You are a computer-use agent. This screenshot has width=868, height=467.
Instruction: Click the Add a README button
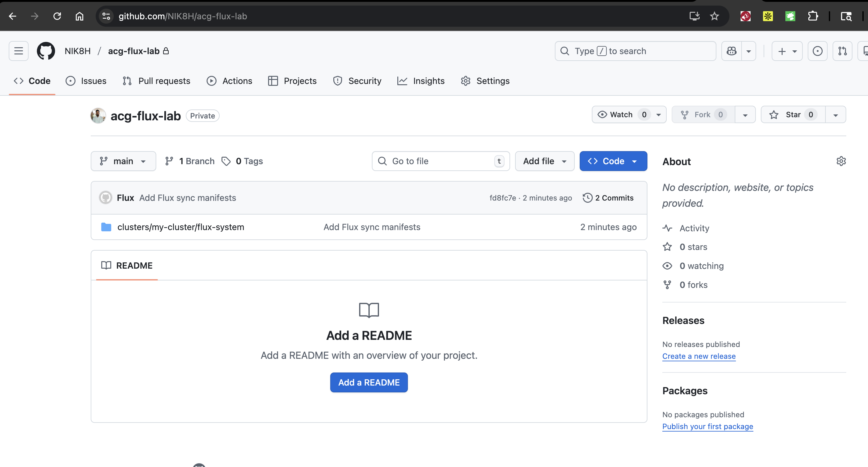pos(369,382)
